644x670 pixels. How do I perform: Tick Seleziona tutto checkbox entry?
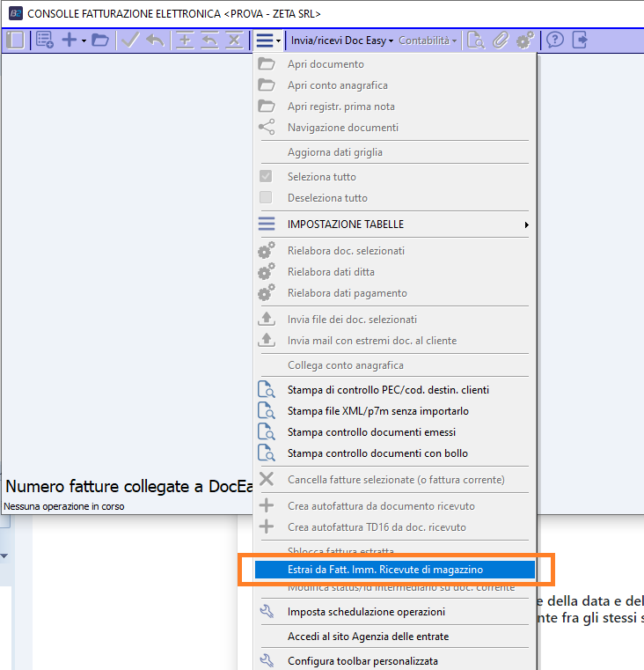[x=395, y=176]
